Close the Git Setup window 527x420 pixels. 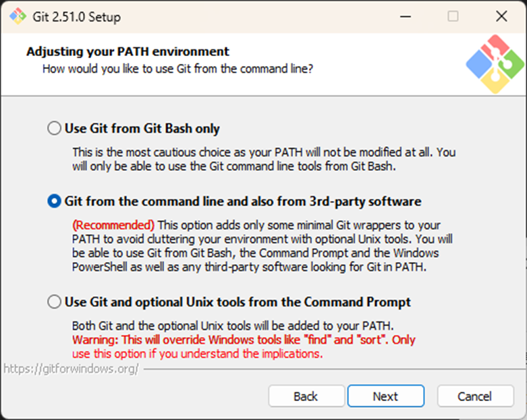click(500, 16)
